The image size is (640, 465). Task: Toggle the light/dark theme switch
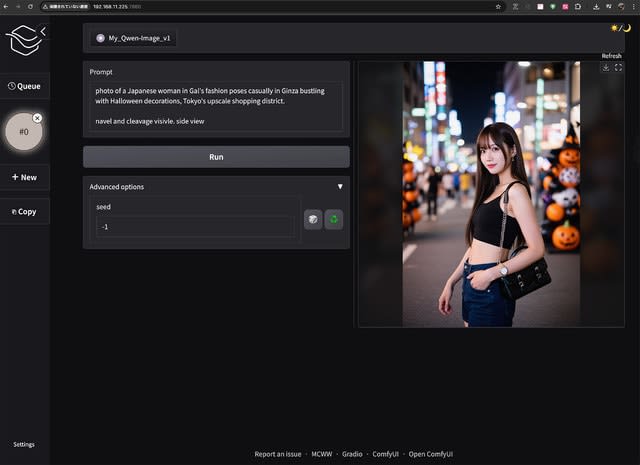(621, 28)
